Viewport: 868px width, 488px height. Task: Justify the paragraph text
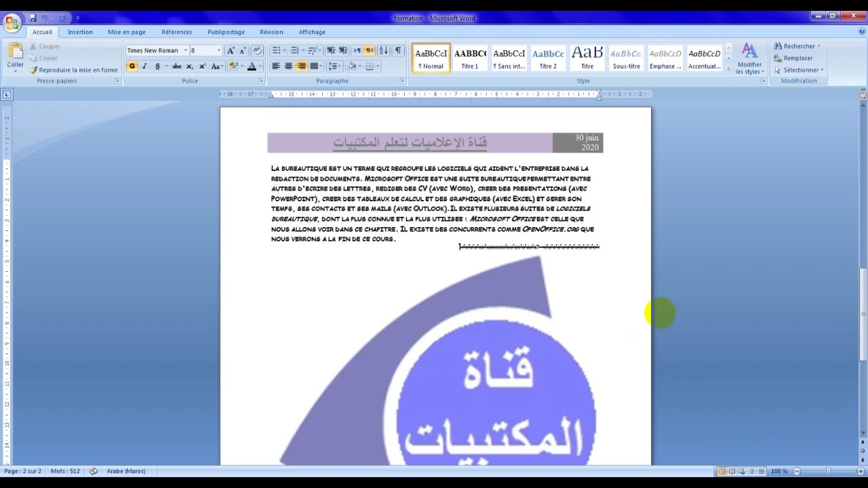(x=314, y=66)
